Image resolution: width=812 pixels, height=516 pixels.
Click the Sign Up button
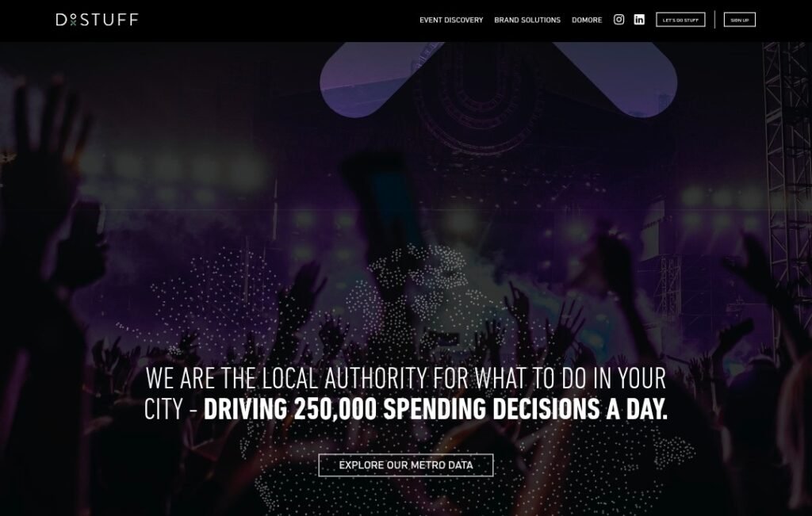click(740, 20)
